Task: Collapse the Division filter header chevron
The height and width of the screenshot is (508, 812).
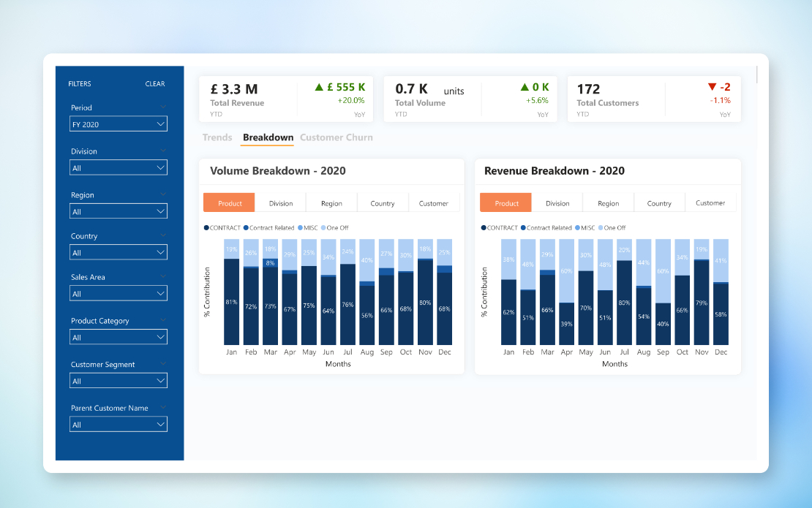Action: tap(163, 150)
